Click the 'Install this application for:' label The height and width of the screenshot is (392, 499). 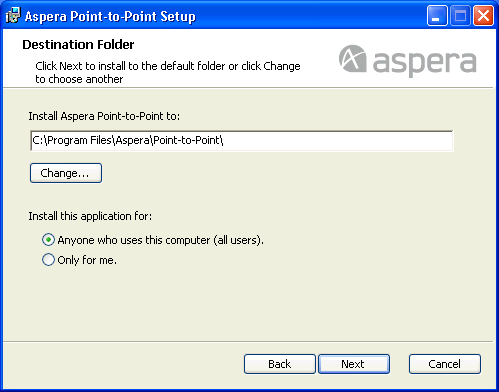90,216
